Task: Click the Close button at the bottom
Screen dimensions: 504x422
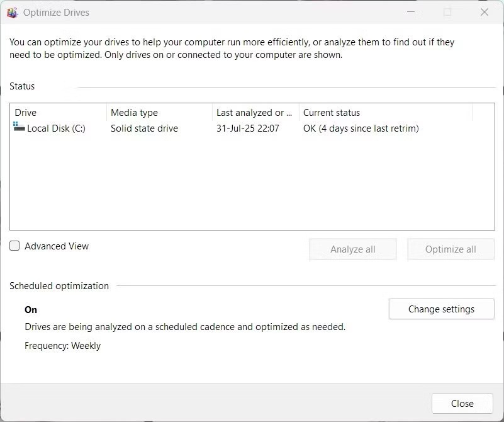Action: tap(462, 404)
